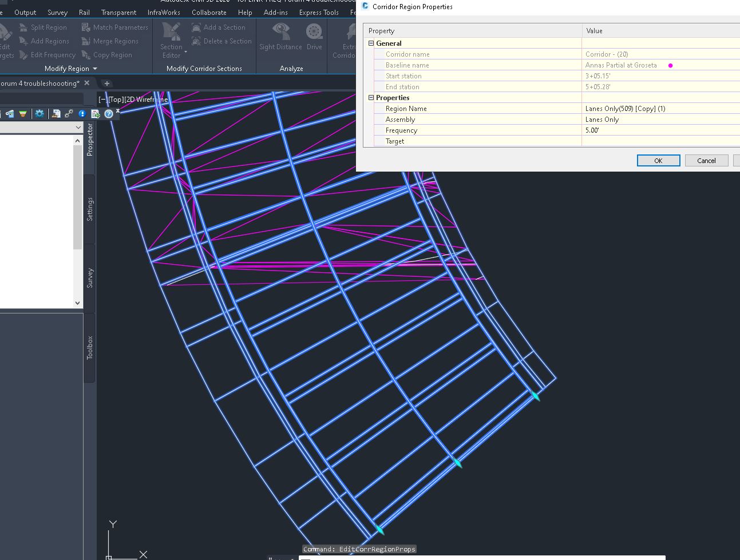Collapse the General section in Corridor Region Properties
Viewport: 740px width, 560px height.
[x=371, y=43]
